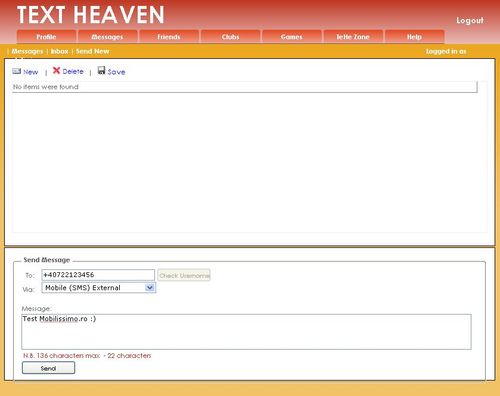The image size is (500, 396).
Task: Click the floppy disk Save icon
Action: tap(101, 70)
